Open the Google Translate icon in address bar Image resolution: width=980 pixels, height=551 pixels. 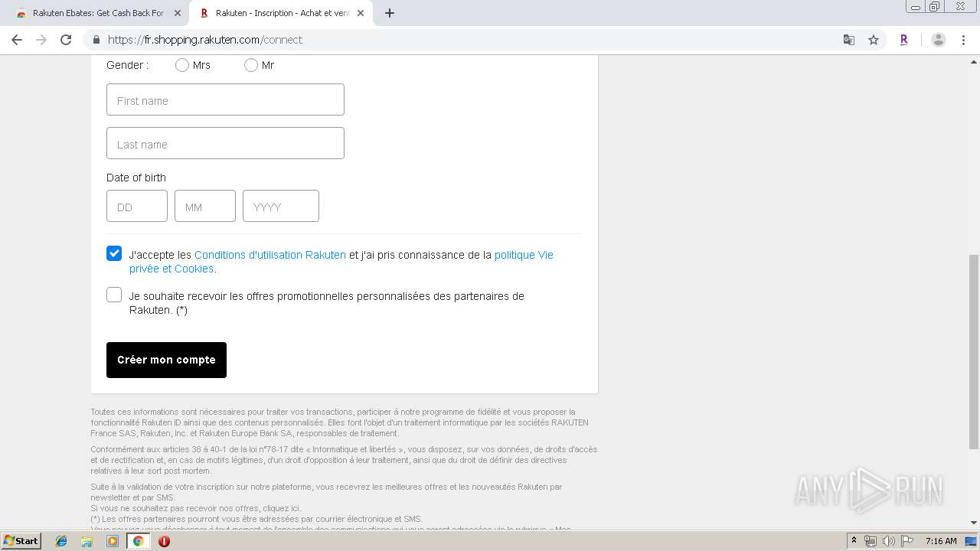click(x=849, y=40)
